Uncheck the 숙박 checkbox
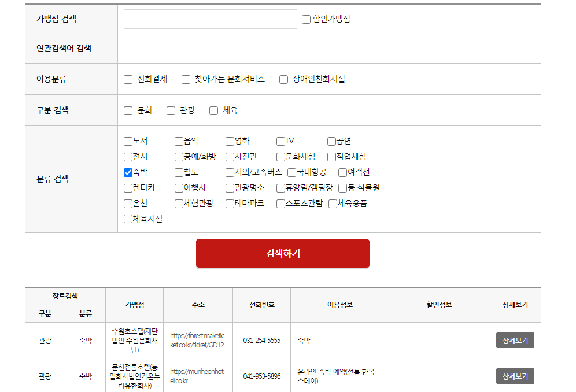Screen dimensions: 576x392 [x=128, y=173]
